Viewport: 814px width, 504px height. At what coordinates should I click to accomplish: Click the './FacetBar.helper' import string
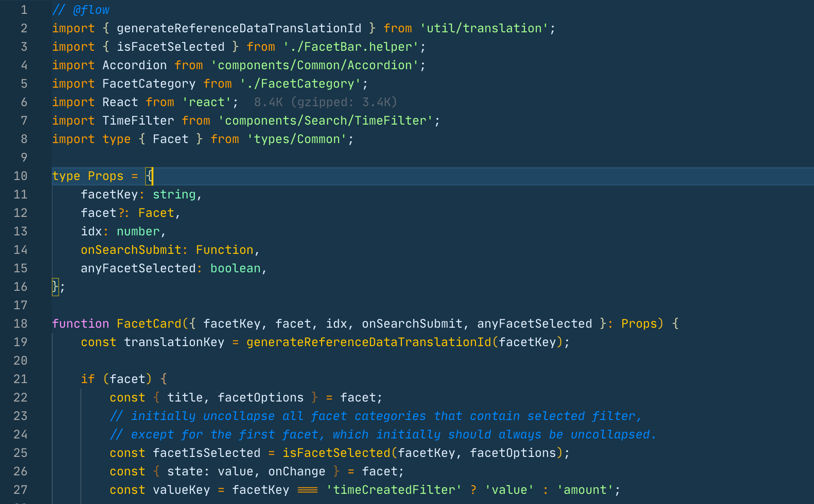coord(351,47)
